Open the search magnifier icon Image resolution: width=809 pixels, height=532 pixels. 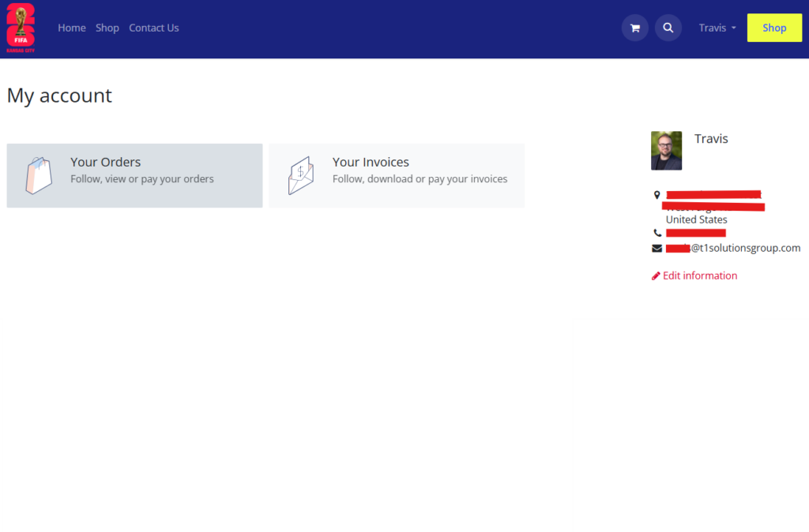(x=668, y=28)
